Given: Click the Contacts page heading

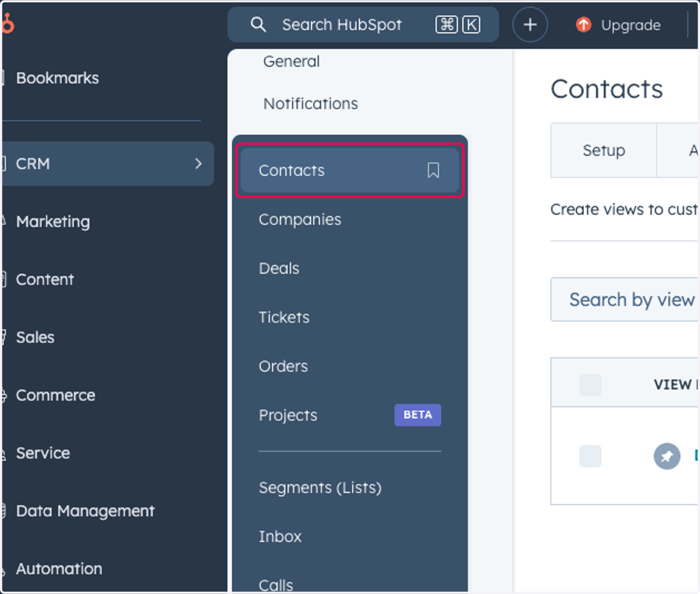Looking at the screenshot, I should pyautogui.click(x=607, y=89).
